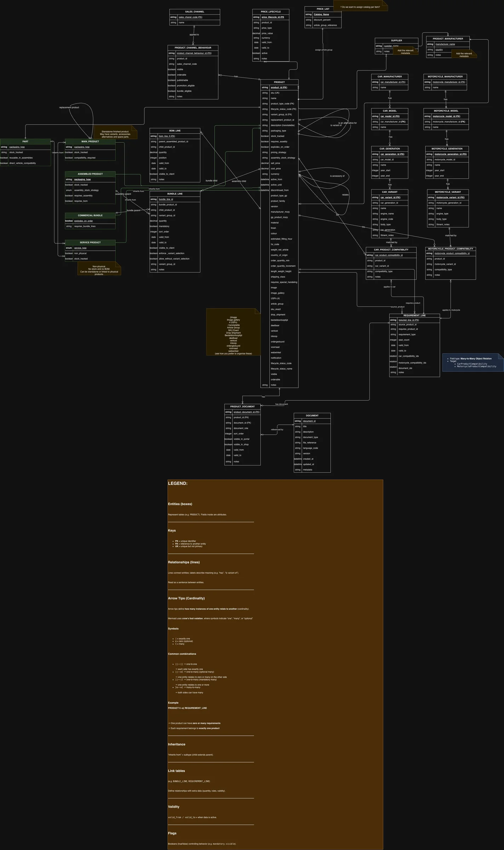
Task: Select the DOCUMENT entity header
Action: pos(312,416)
